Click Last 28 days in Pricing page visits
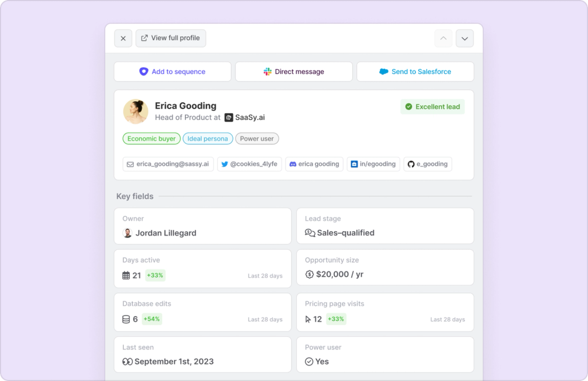Screen dimensions: 588x381 click(x=448, y=319)
